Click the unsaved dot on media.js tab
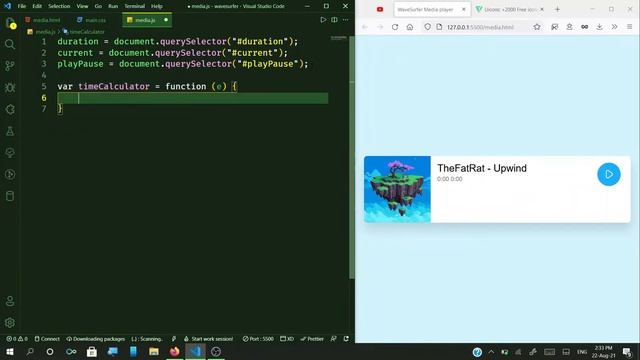 pyautogui.click(x=166, y=20)
